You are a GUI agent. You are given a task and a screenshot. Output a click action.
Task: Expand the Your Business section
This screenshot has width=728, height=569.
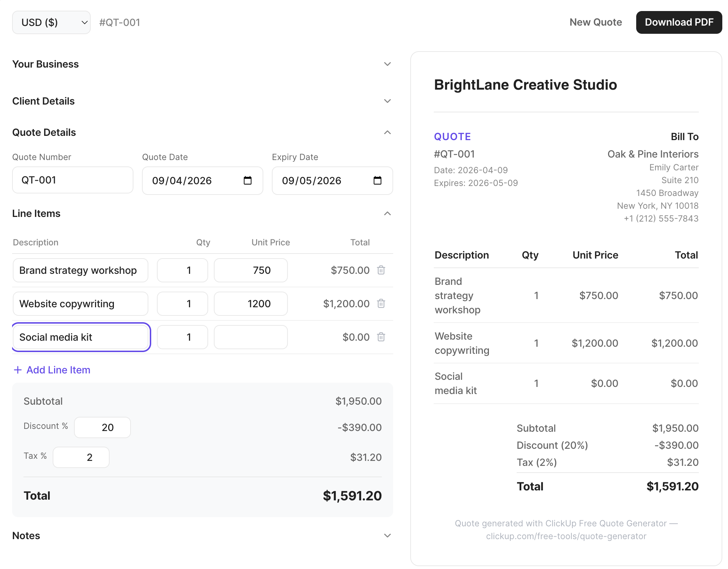(x=387, y=64)
